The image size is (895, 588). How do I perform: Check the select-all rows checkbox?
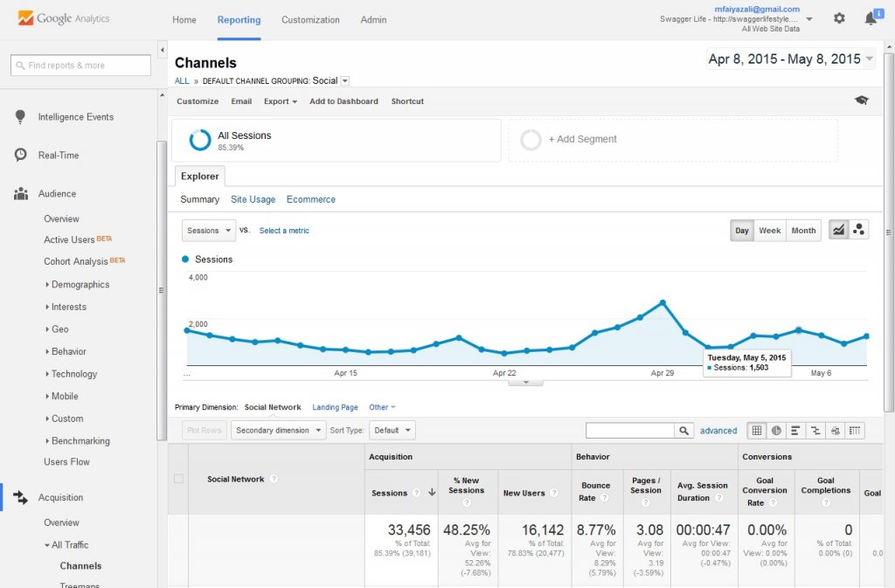[178, 479]
